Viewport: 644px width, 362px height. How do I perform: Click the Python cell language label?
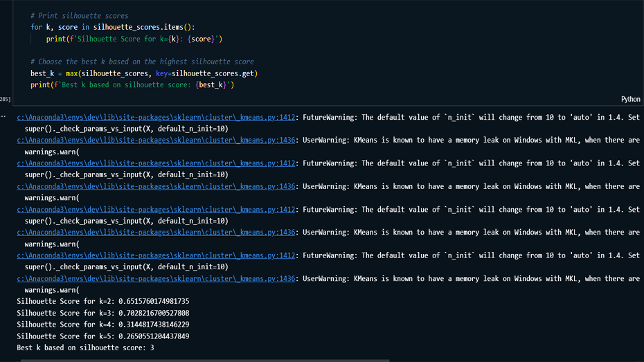pos(630,100)
